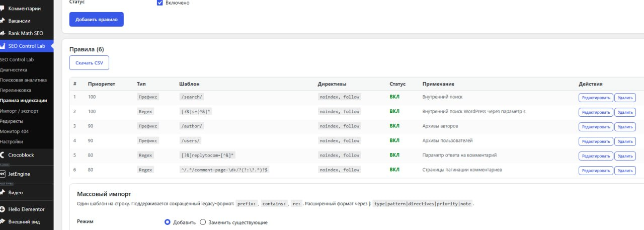The height and width of the screenshot is (230, 644).
Task: Click the /author/ pattern cell
Action: (x=192, y=126)
